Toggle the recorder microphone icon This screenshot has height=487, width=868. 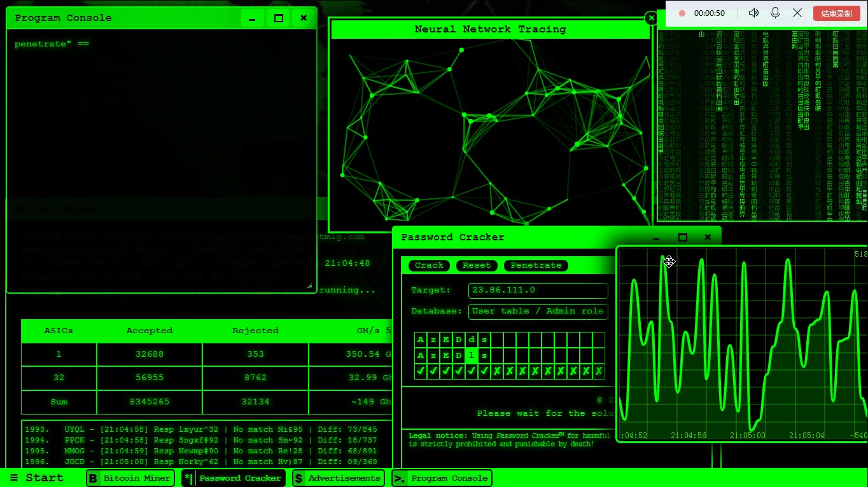point(775,13)
